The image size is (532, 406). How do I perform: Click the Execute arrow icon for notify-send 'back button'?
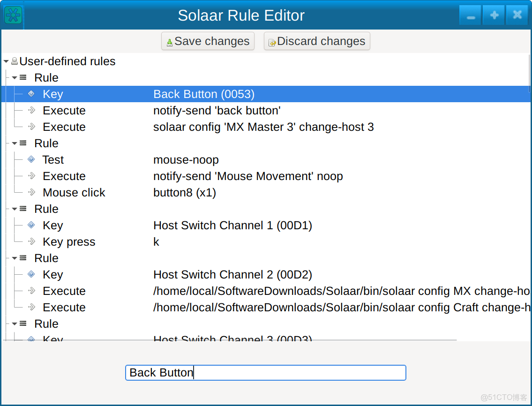click(31, 111)
